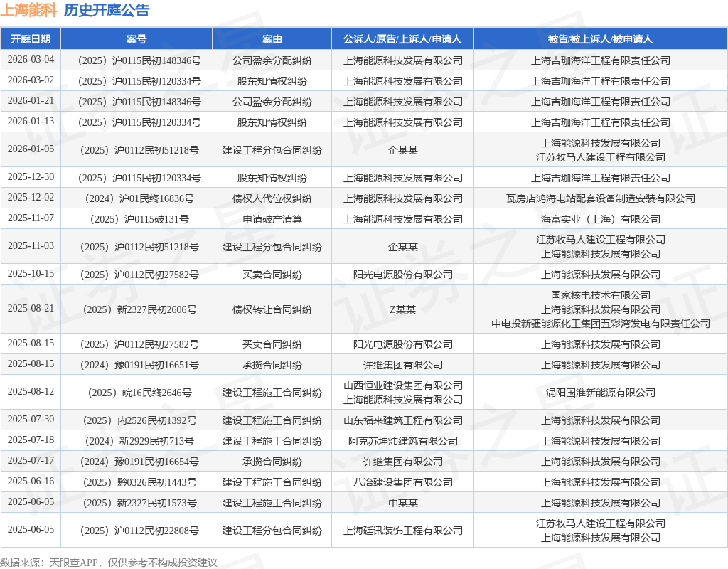This screenshot has width=728, height=569.
Task: Click plaintiff 上海廷讯装饰工程有限公司
Action: pyautogui.click(x=402, y=531)
